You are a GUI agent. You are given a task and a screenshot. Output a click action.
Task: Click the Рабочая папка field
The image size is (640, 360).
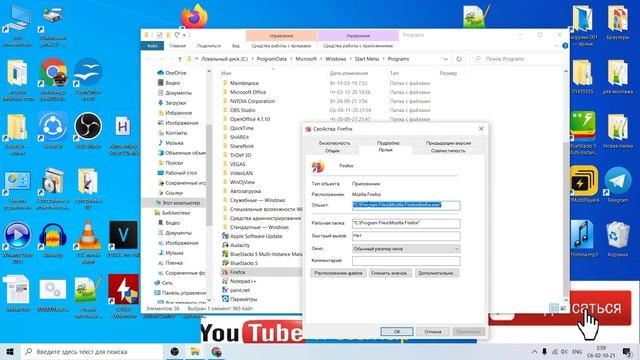[x=406, y=223]
